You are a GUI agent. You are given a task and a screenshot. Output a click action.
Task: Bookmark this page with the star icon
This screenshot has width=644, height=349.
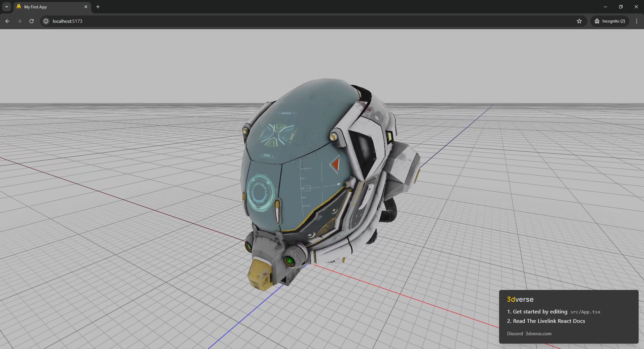coord(579,21)
